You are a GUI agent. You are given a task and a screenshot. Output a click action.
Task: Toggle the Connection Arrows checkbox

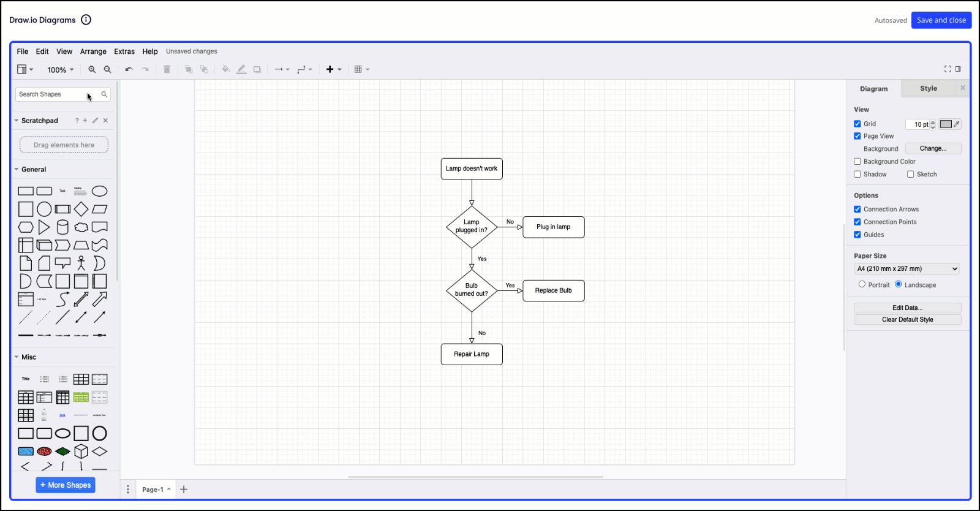coord(858,210)
